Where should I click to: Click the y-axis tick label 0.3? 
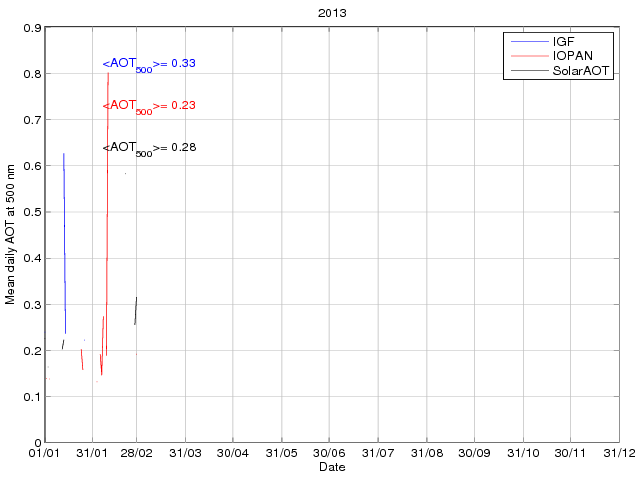tap(32, 304)
